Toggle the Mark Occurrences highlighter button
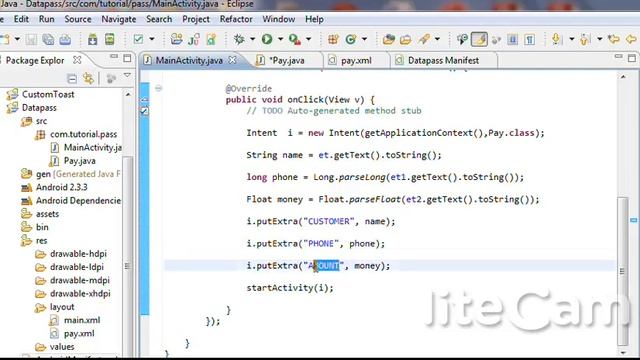This screenshot has width=640, height=360. point(479,40)
